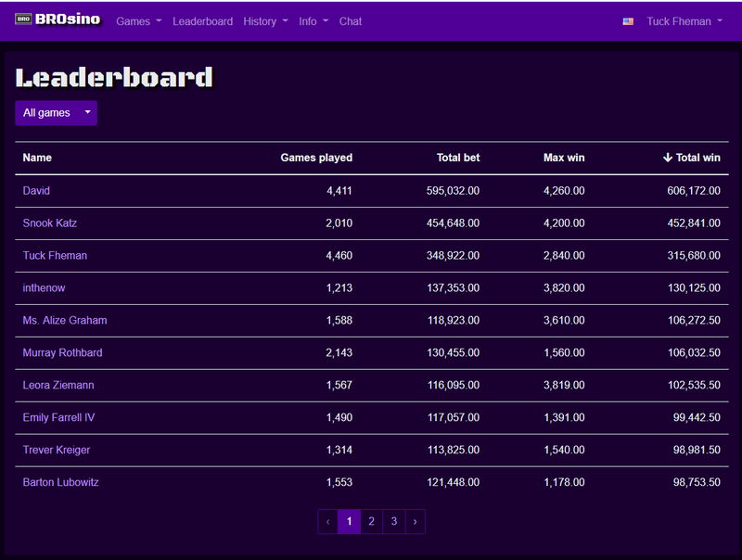The image size is (742, 560).
Task: Click Trever Kreiger total bet 113,825.00
Action: click(x=454, y=450)
